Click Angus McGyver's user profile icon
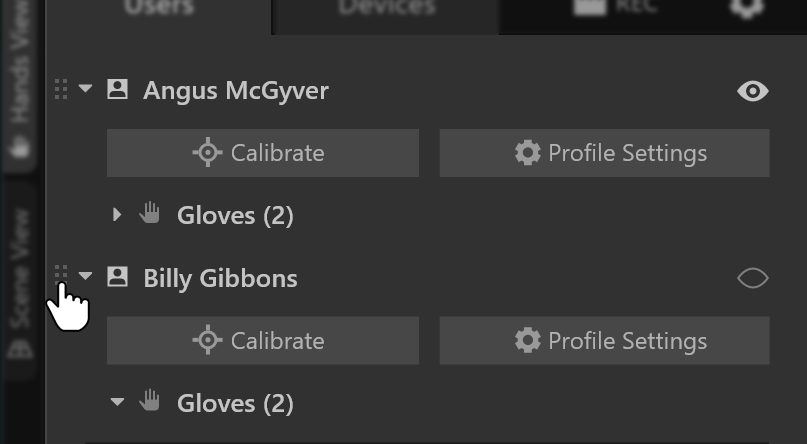 click(117, 90)
